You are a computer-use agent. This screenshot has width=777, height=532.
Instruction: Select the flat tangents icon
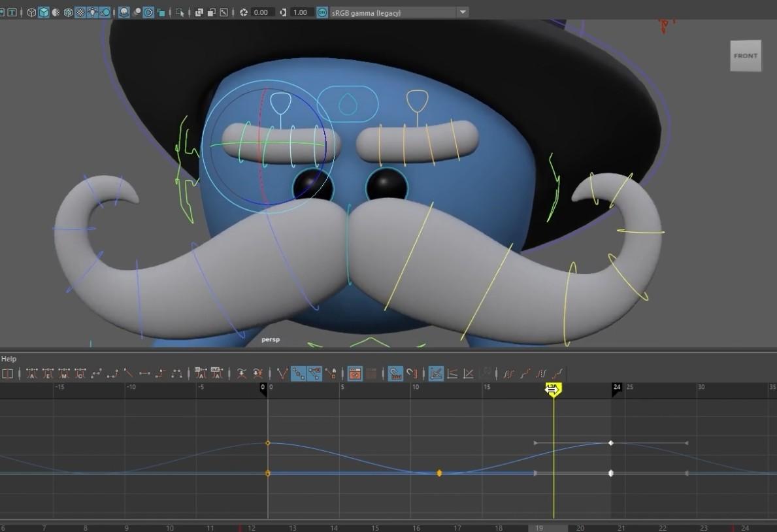(x=144, y=373)
